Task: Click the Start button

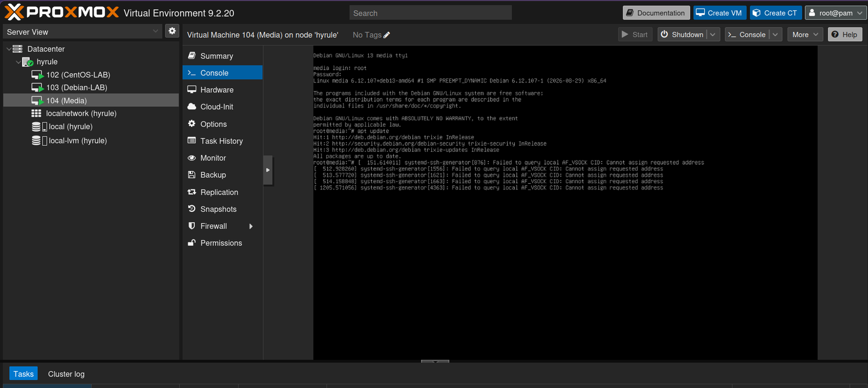Action: coord(635,35)
